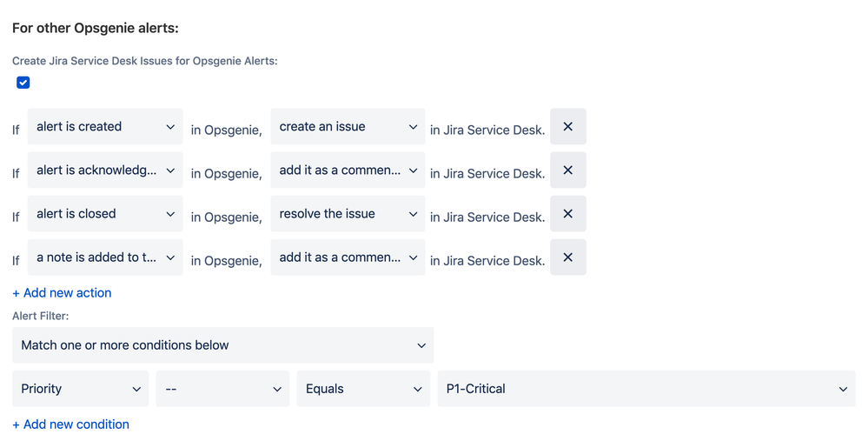The image size is (868, 441).
Task: Open 'add it as a comment' dropdown in note row
Action: click(x=348, y=257)
